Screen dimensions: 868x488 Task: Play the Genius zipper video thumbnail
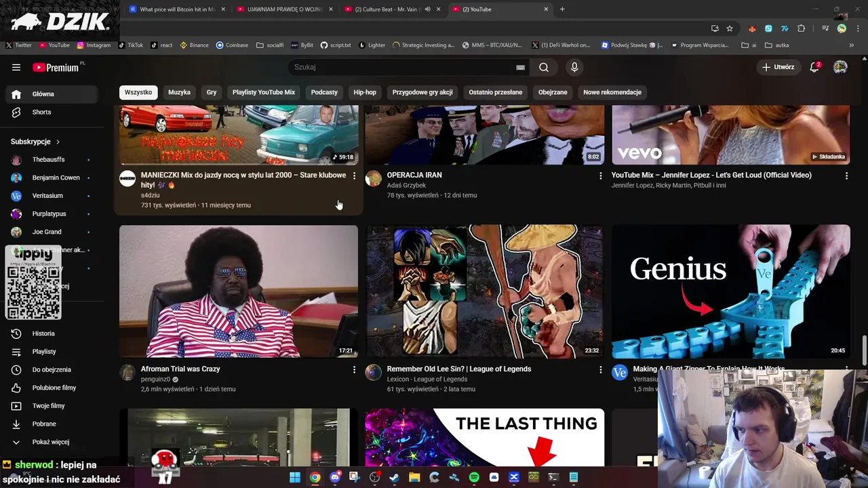point(731,291)
